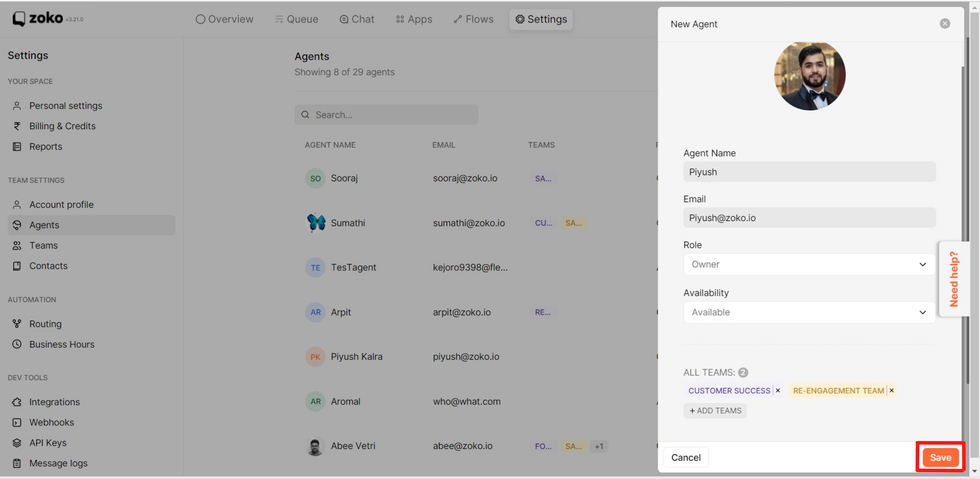
Task: Click the agent profile photo
Action: pos(810,75)
